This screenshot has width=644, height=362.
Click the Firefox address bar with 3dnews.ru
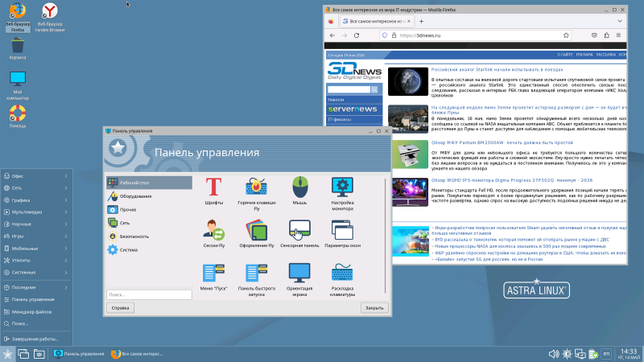pos(475,35)
